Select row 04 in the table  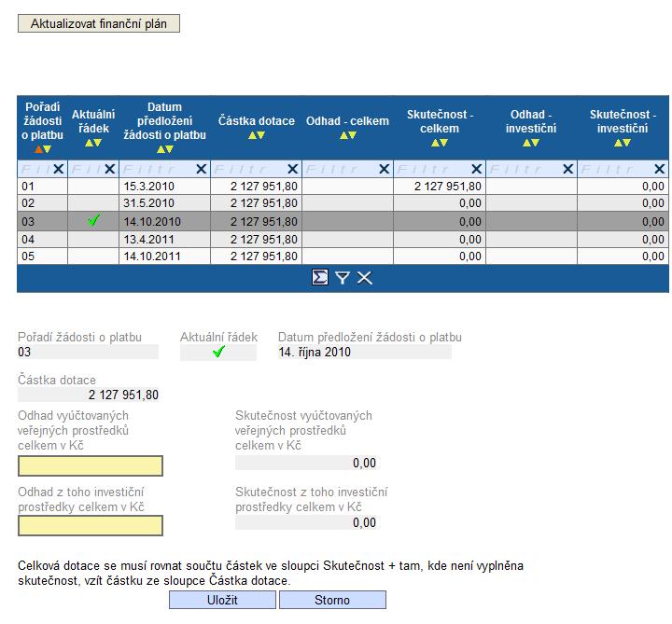click(x=343, y=239)
